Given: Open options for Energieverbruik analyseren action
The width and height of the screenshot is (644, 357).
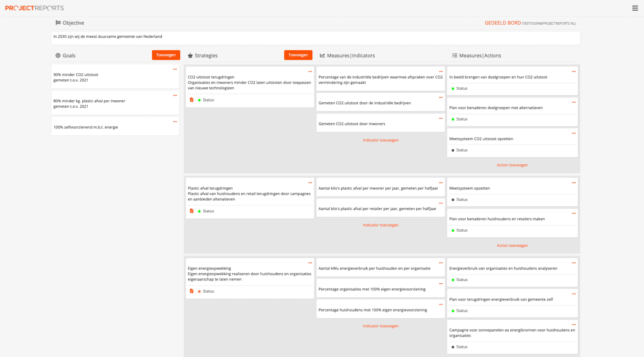Looking at the screenshot, I should pos(574,263).
